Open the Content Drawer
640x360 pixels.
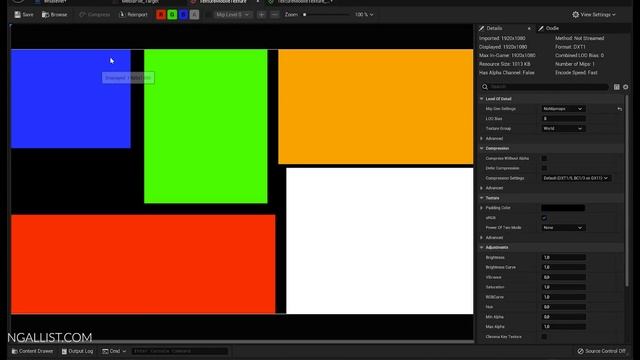click(32, 351)
